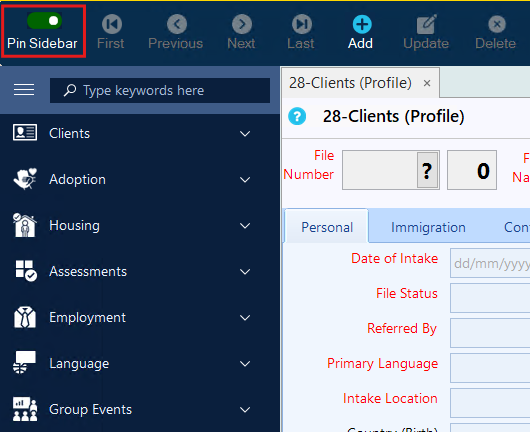
Task: Toggle the Pin Sidebar switch
Action: 44,21
